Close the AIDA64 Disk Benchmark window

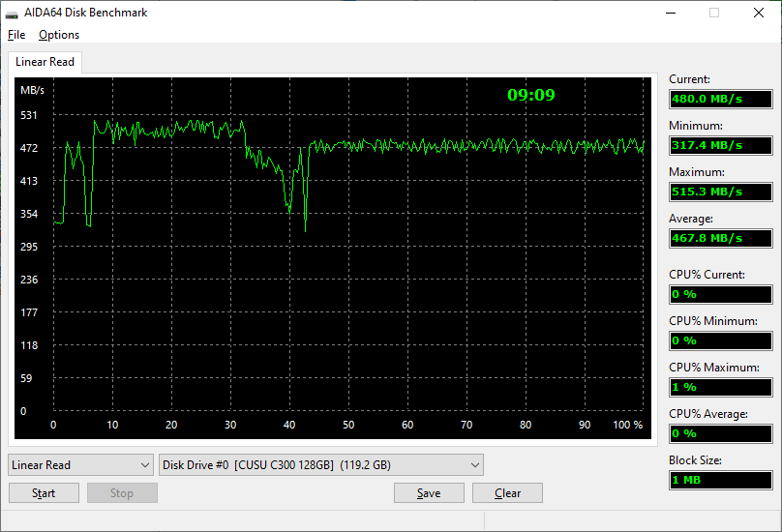[x=759, y=13]
